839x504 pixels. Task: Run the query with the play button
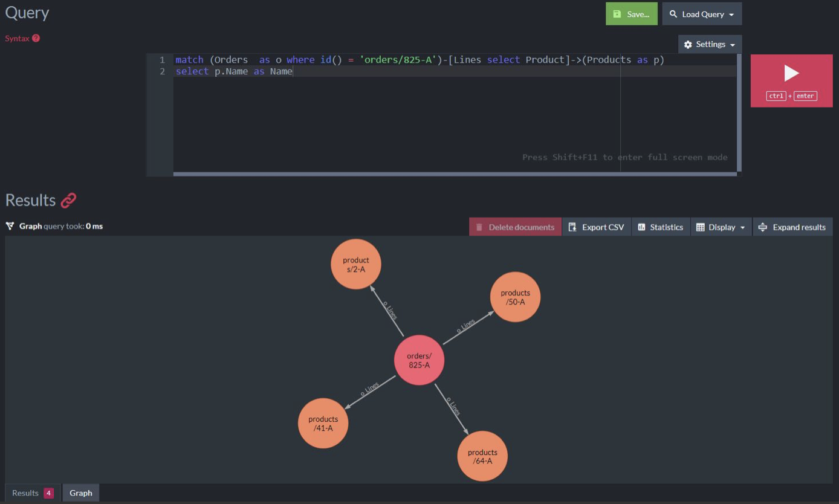(791, 80)
